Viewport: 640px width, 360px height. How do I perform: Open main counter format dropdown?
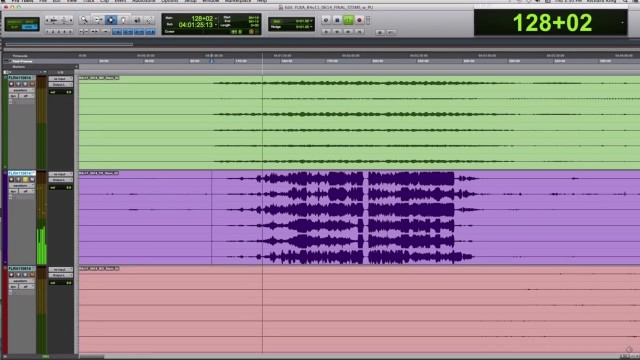pos(216,18)
